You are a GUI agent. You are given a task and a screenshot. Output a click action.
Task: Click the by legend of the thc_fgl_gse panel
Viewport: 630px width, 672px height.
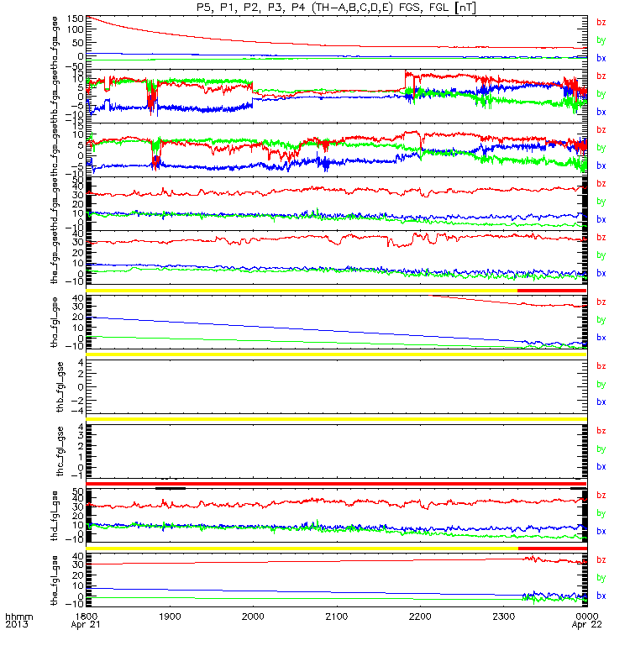(601, 449)
